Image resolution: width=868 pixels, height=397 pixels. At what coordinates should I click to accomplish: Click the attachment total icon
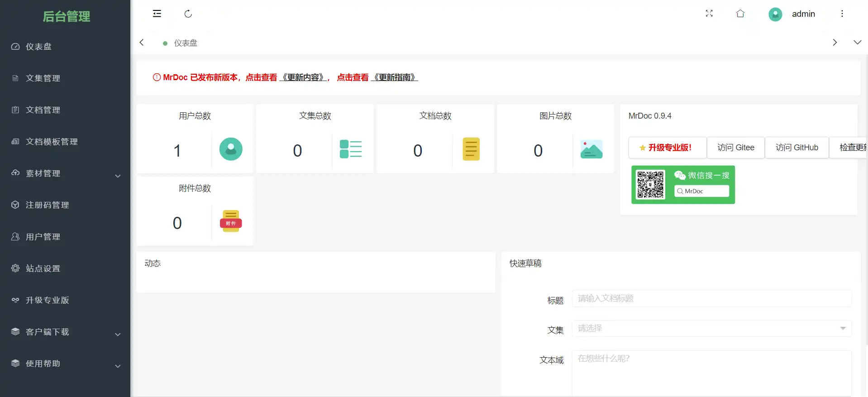231,221
